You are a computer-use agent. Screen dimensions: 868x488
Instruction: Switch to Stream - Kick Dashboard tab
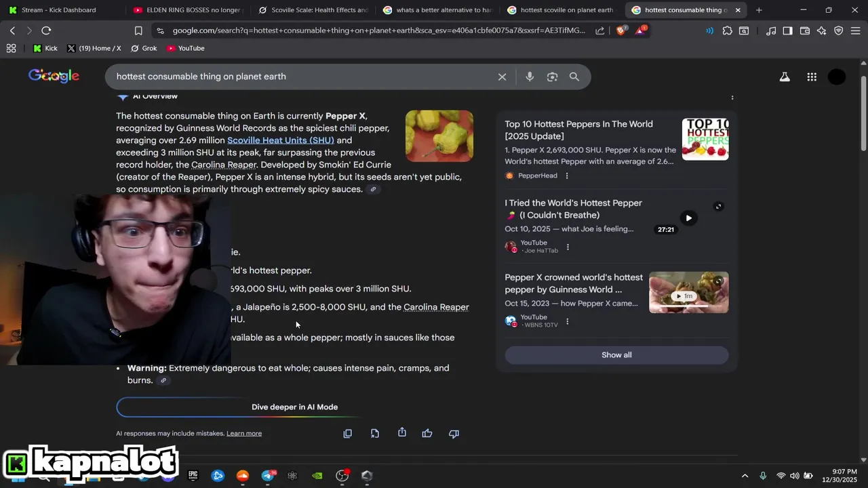point(60,10)
